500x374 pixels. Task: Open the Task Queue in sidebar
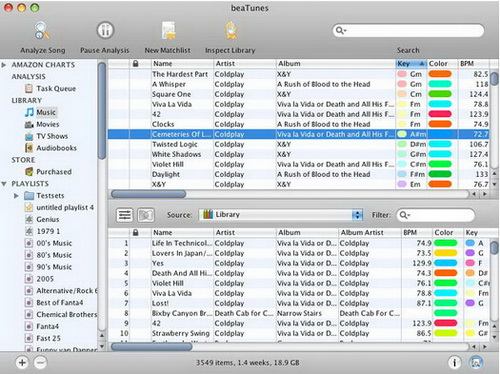point(51,89)
